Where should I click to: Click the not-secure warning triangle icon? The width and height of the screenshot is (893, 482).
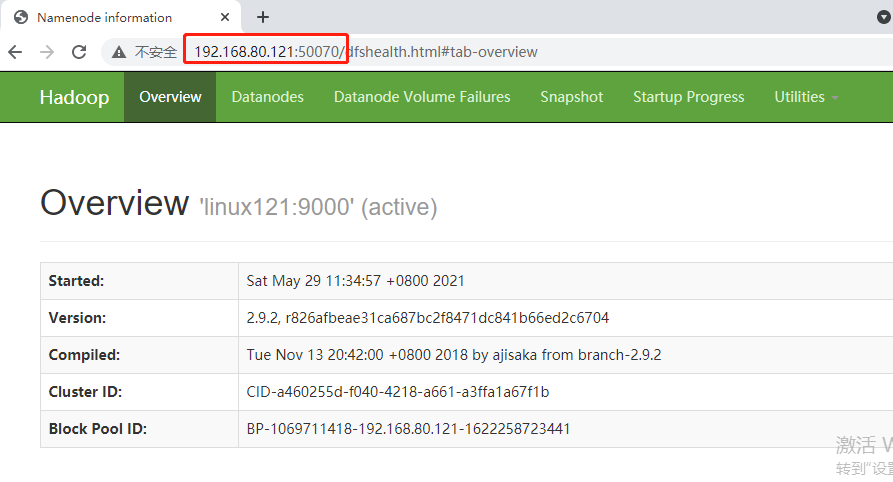point(118,52)
